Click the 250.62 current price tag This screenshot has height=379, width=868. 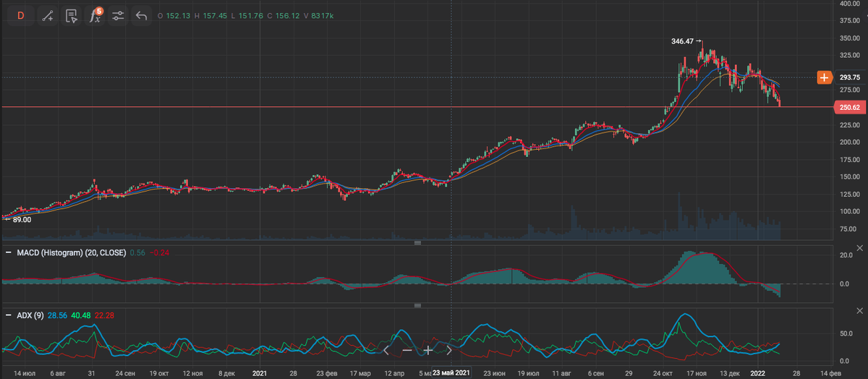coord(849,107)
